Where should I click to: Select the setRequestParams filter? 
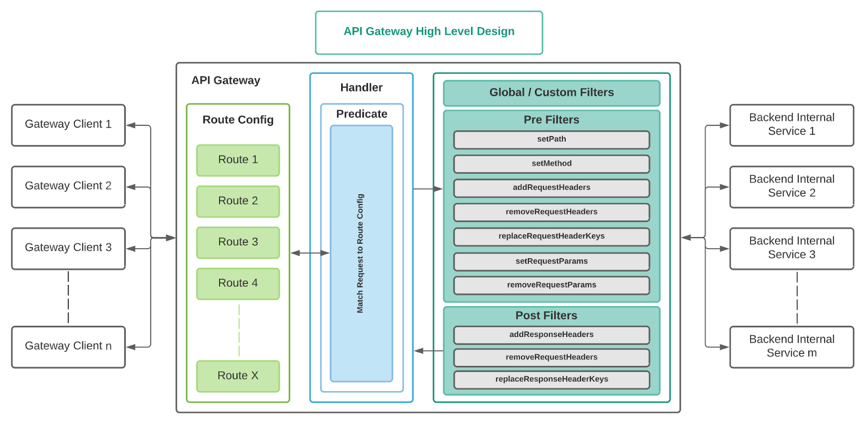(552, 262)
